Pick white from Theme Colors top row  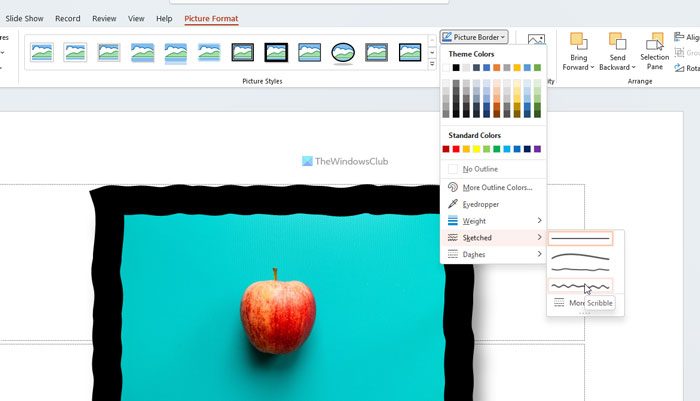[446, 68]
